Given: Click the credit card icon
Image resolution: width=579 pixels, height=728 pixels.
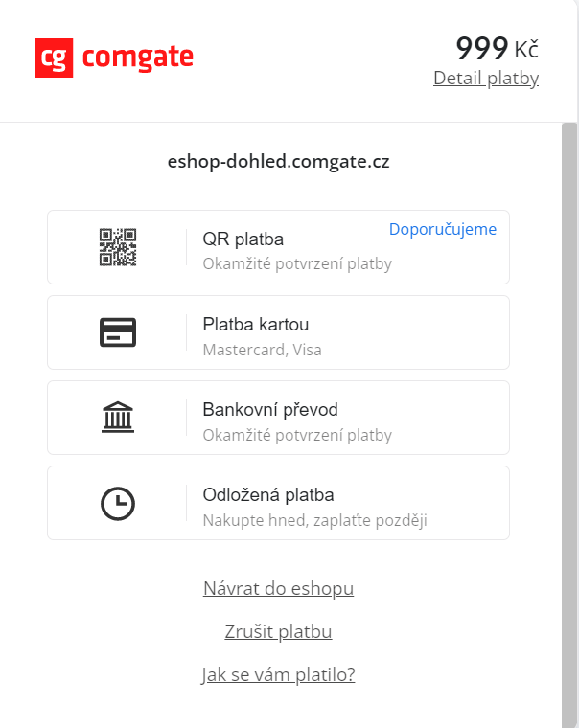Looking at the screenshot, I should [x=118, y=332].
